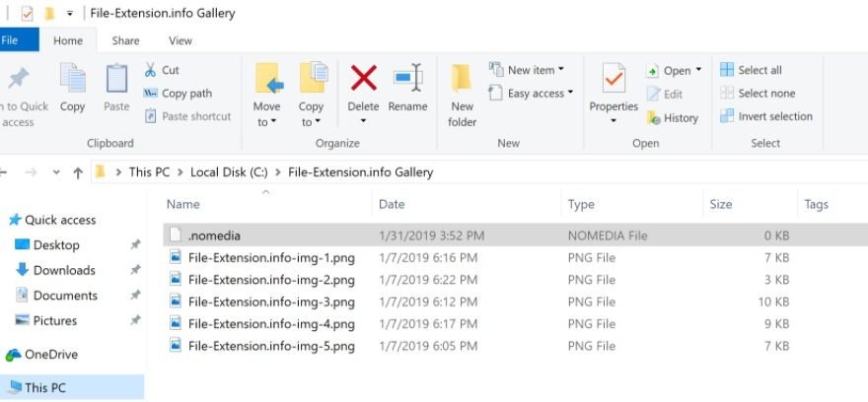The width and height of the screenshot is (868, 402).
Task: Click the Delete icon in the ribbon
Action: point(363,79)
